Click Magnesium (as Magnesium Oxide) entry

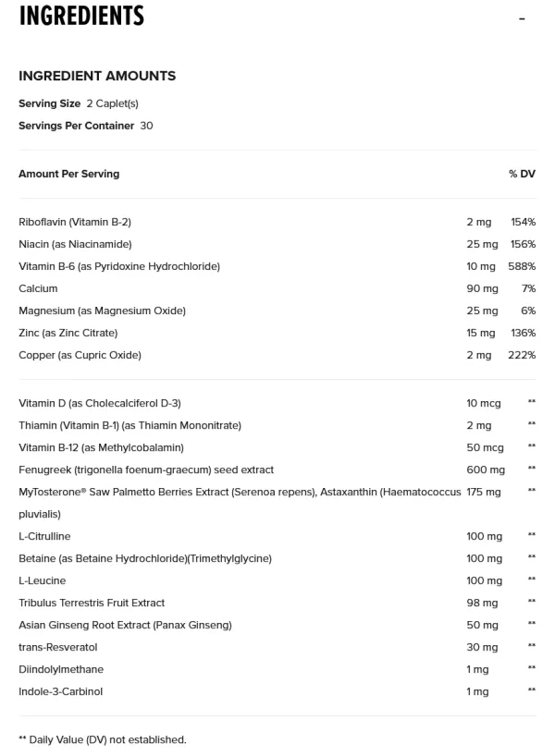coord(102,311)
